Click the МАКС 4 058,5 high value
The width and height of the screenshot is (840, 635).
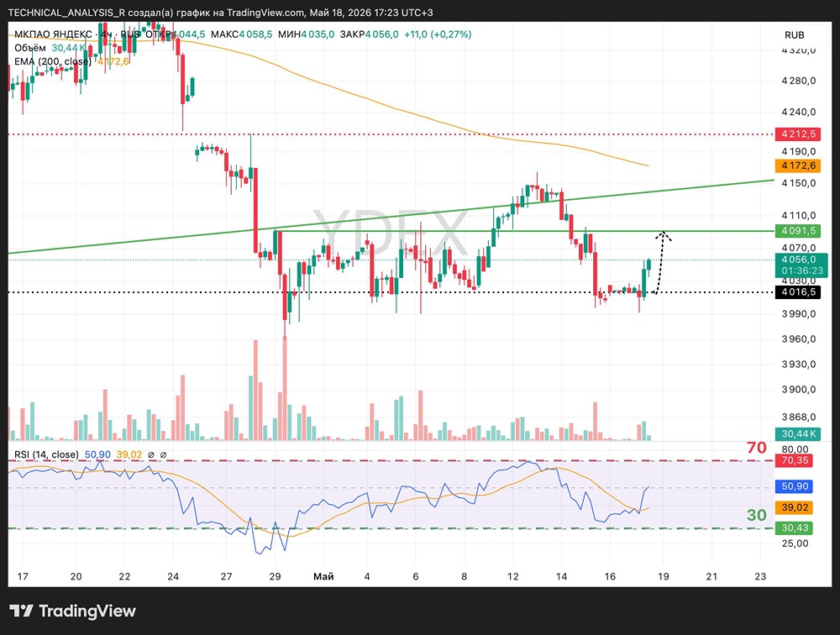click(241, 34)
